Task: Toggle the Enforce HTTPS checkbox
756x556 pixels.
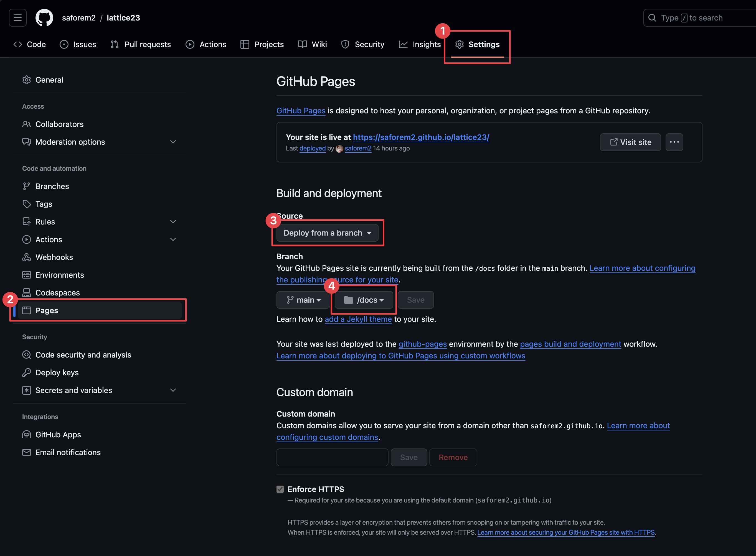Action: [x=280, y=489]
